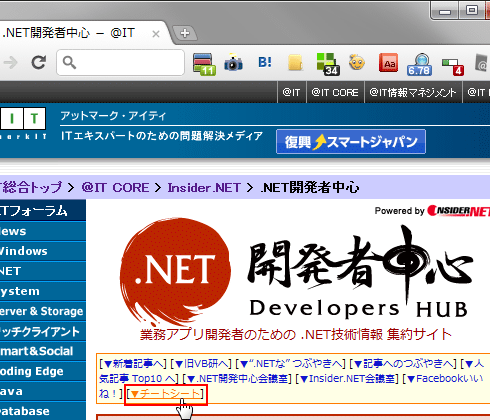Jump to ▼新着記事へ link
Screen dimensions: 490x420
click(133, 364)
